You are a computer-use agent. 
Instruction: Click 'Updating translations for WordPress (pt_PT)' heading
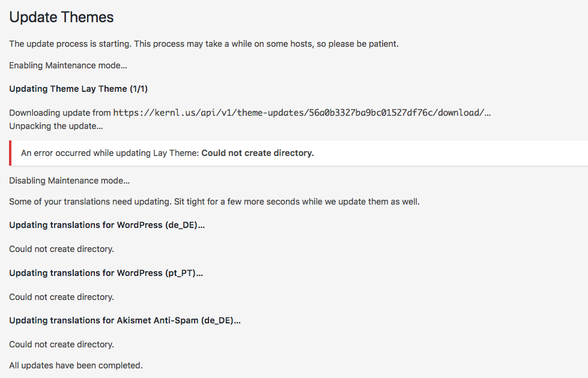click(x=106, y=273)
